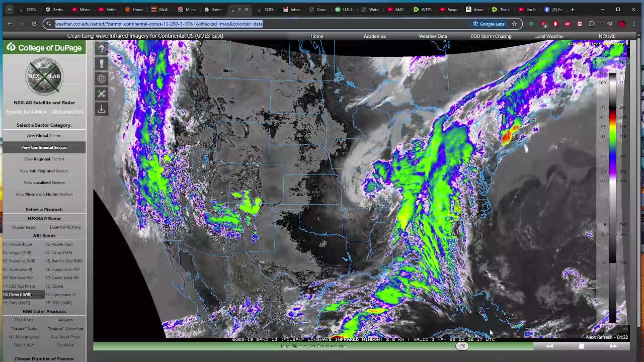Open the Home menu item
This screenshot has width=644, height=362.
316,36
